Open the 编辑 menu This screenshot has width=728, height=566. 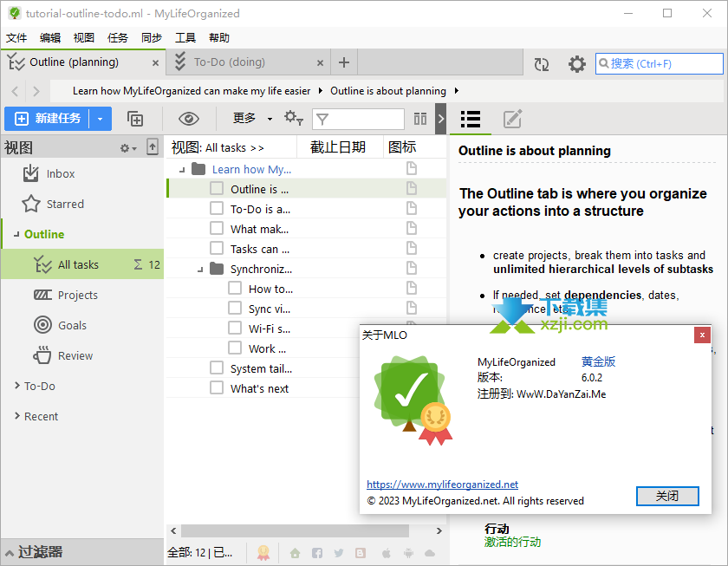tap(50, 37)
